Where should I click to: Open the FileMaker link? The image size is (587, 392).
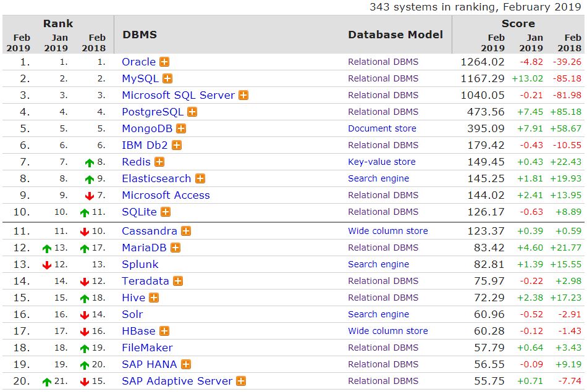pyautogui.click(x=147, y=348)
